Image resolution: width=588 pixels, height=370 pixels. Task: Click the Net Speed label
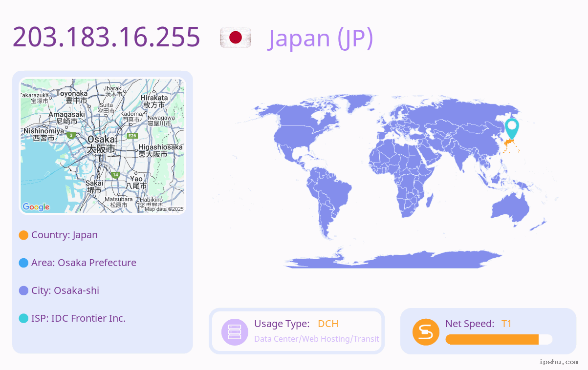[470, 324]
